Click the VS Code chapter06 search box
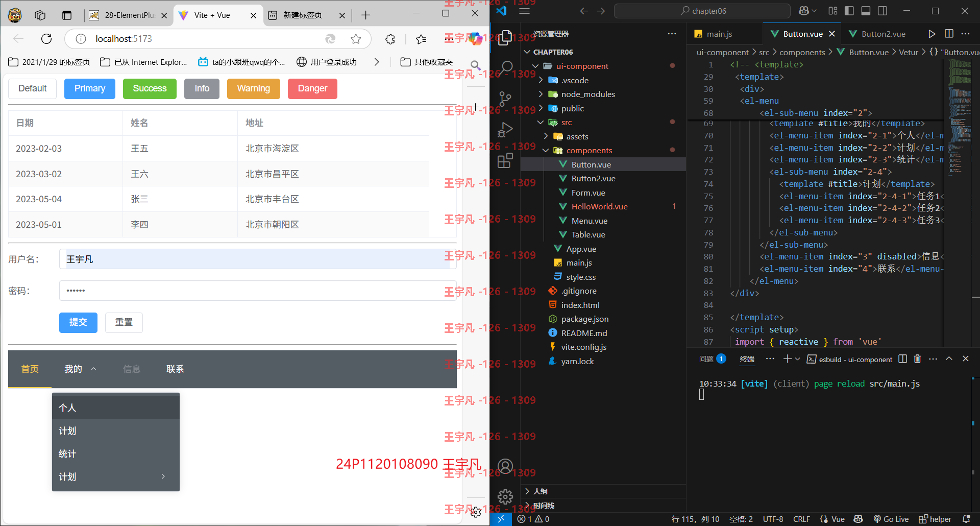The height and width of the screenshot is (526, 980). pyautogui.click(x=702, y=11)
